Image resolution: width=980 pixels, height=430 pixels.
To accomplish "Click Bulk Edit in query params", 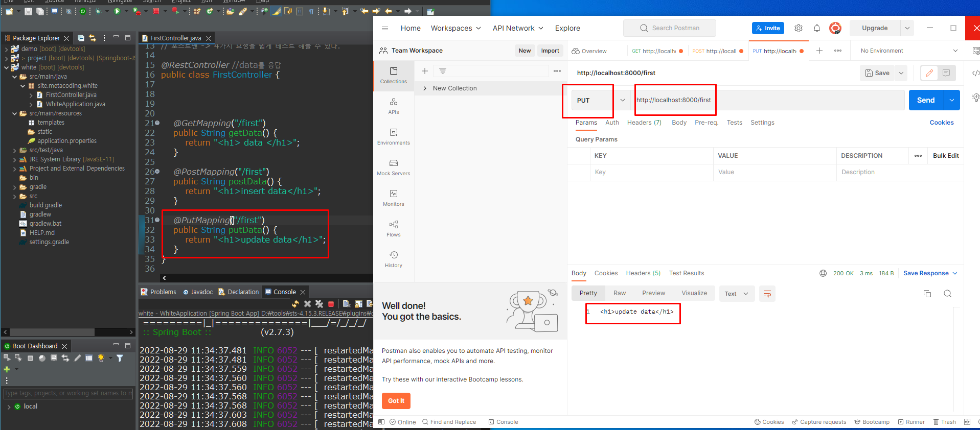I will [x=946, y=156].
